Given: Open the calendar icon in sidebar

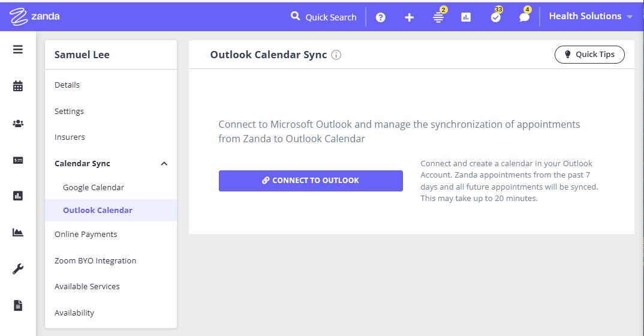Looking at the screenshot, I should (x=18, y=86).
